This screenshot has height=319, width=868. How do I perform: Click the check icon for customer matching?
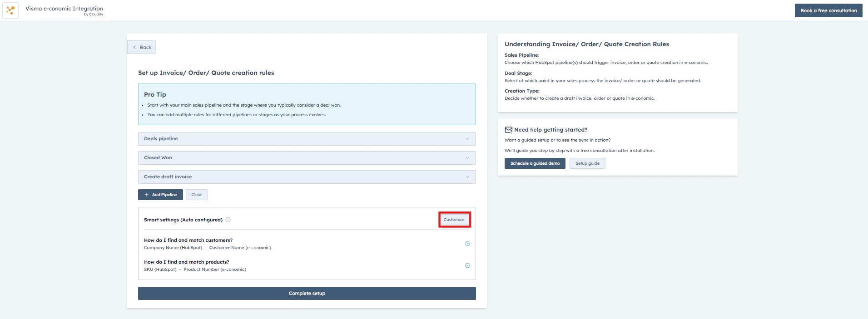tap(467, 244)
